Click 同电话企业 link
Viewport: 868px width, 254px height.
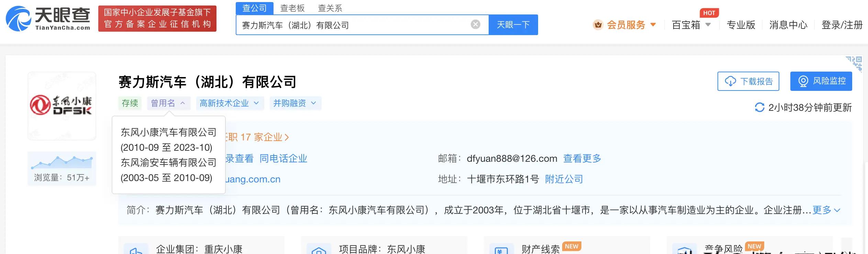(x=283, y=159)
